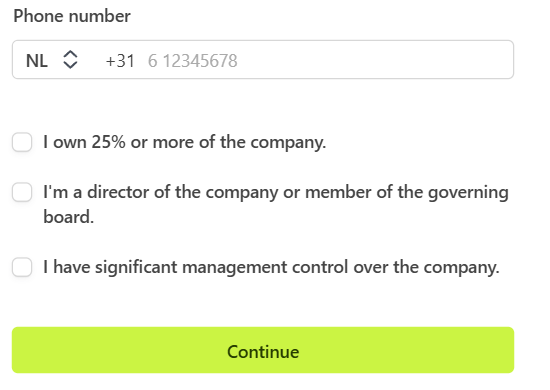Click the Phone number label
Viewport: 550px width, 390px height.
tap(72, 16)
